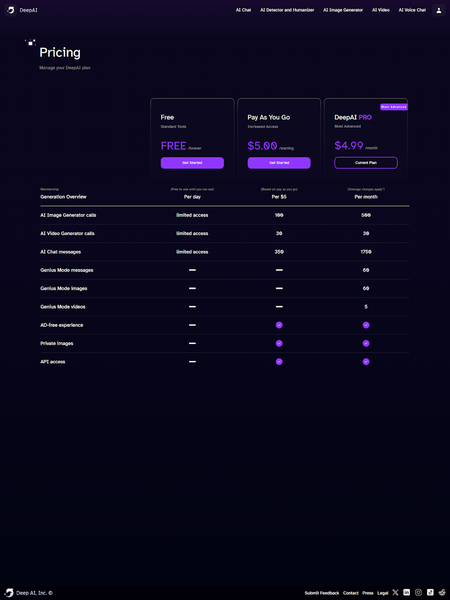Viewport: 450px width, 600px height.
Task: Open the LinkedIn footer icon
Action: [406, 592]
